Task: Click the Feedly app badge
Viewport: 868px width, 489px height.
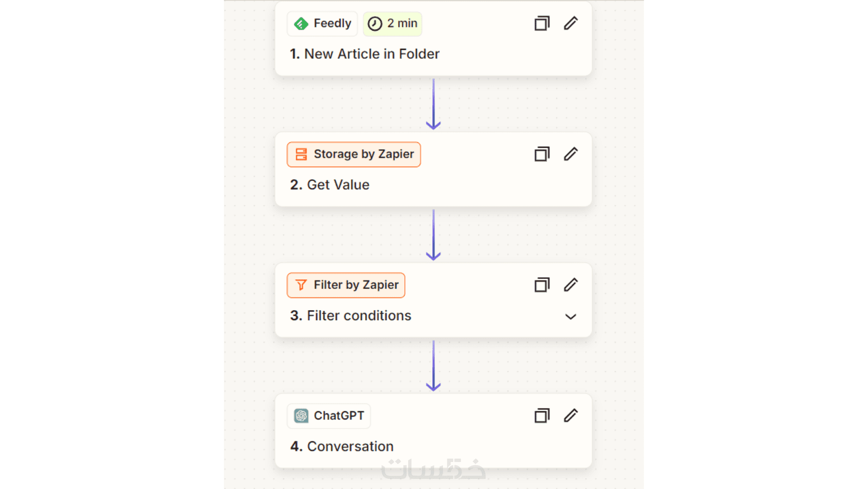Action: [x=322, y=24]
